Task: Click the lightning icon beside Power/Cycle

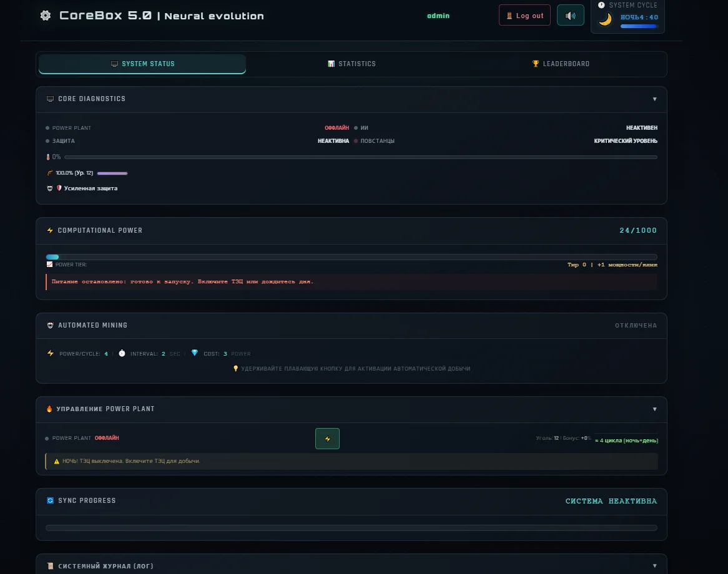Action: click(51, 353)
